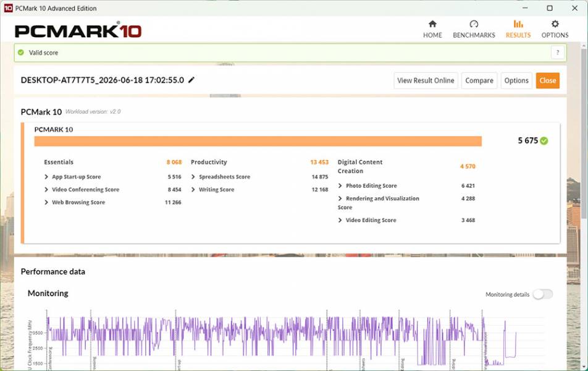Click the App Start-up value 5 516

click(x=174, y=177)
